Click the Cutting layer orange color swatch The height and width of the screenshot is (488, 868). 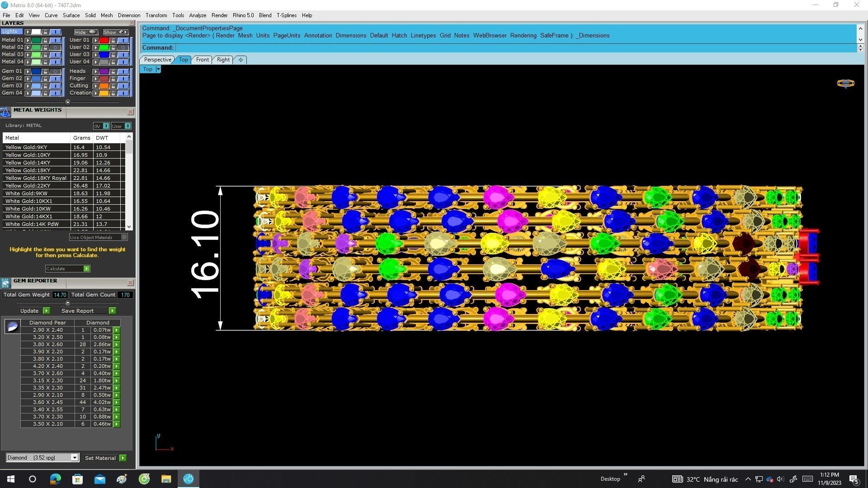pos(104,86)
